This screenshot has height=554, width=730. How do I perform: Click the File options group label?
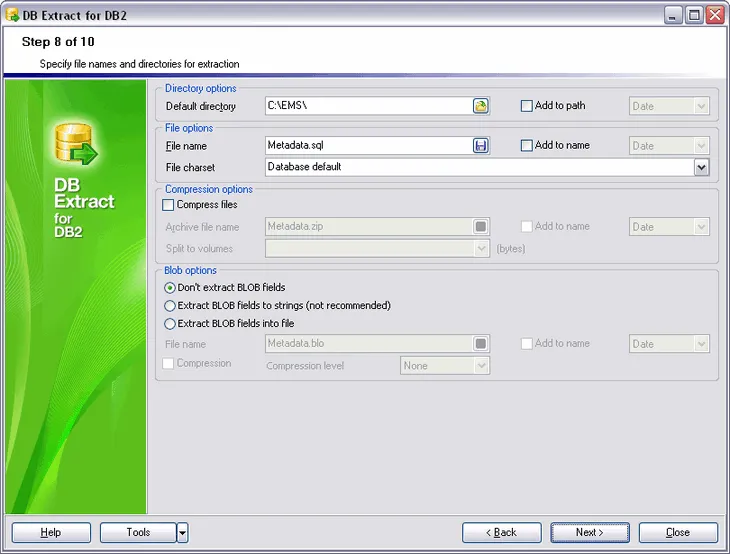click(x=189, y=128)
